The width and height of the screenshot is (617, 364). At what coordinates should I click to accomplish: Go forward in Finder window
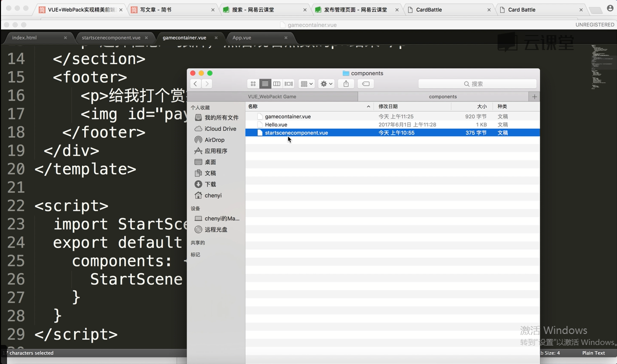(x=207, y=84)
